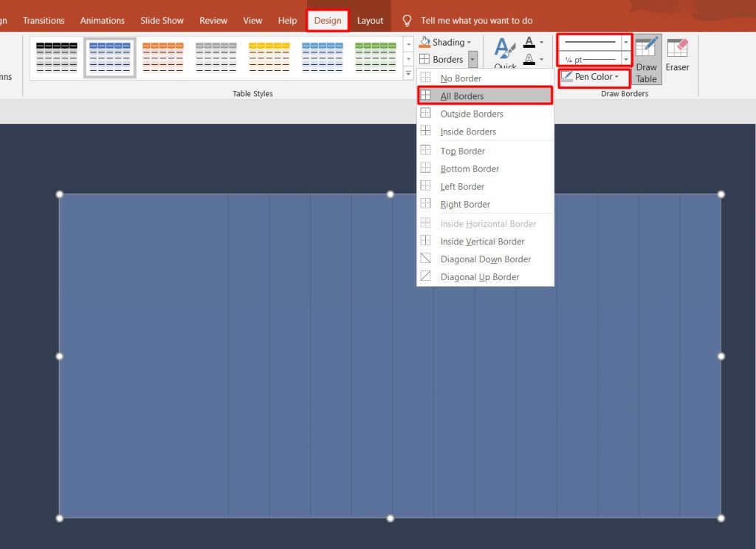The height and width of the screenshot is (549, 756).
Task: Click the Left Border menu icon
Action: pos(426,185)
